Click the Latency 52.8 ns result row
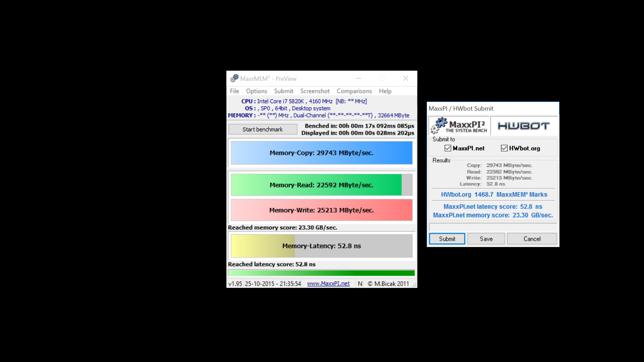Viewport: 644px width, 362px height. (x=482, y=184)
